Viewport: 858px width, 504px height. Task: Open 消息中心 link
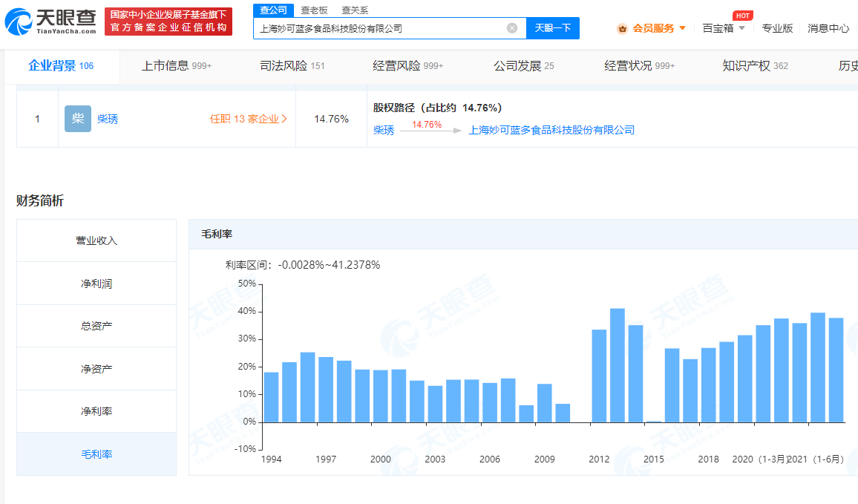click(x=828, y=28)
